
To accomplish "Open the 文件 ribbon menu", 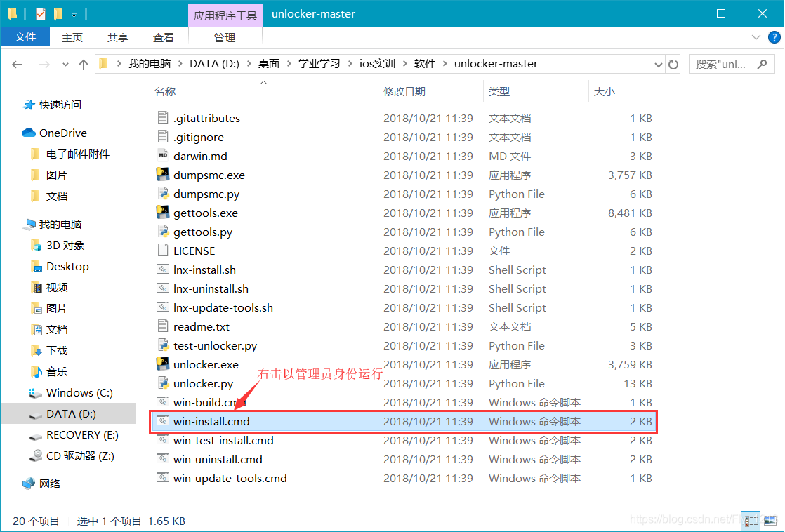I will pos(25,37).
